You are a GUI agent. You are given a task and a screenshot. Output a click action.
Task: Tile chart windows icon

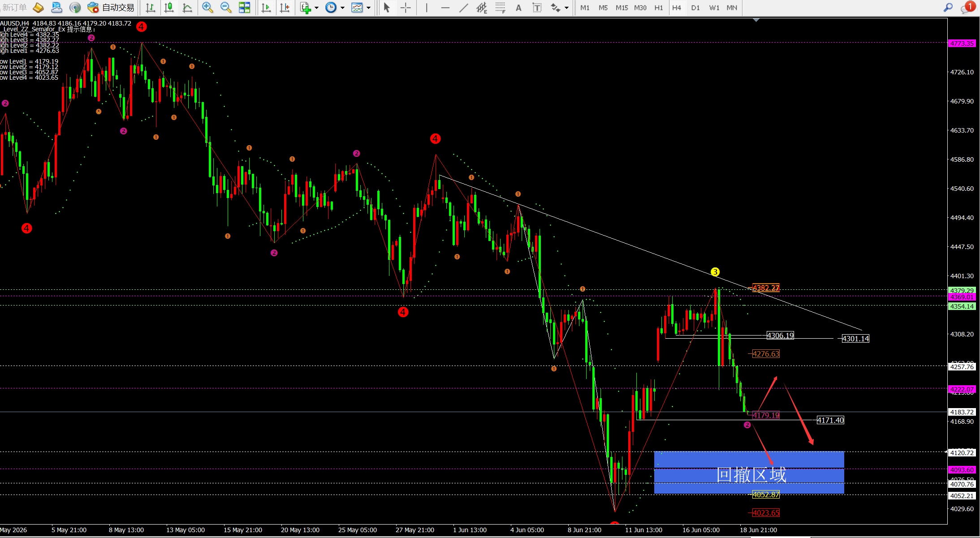point(244,8)
